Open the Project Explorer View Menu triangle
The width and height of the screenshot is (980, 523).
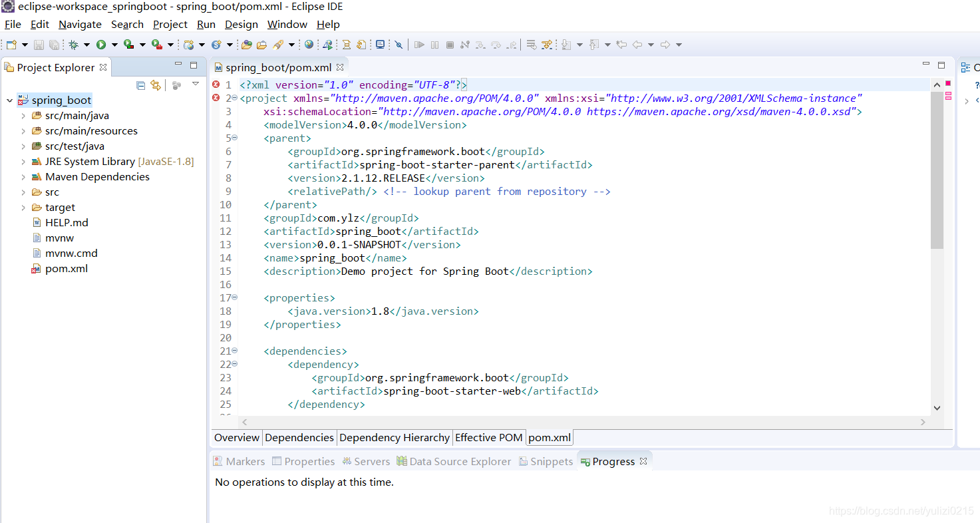196,84
